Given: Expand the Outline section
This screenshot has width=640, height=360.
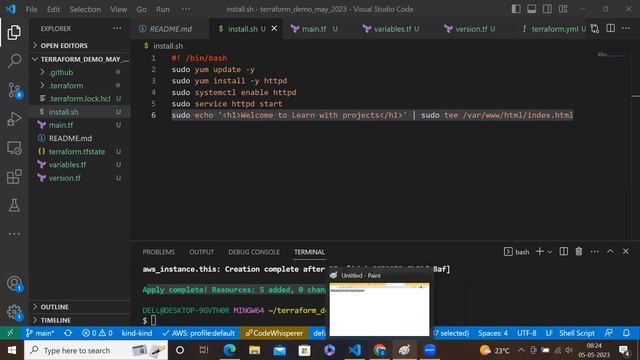Looking at the screenshot, I should point(81,307).
